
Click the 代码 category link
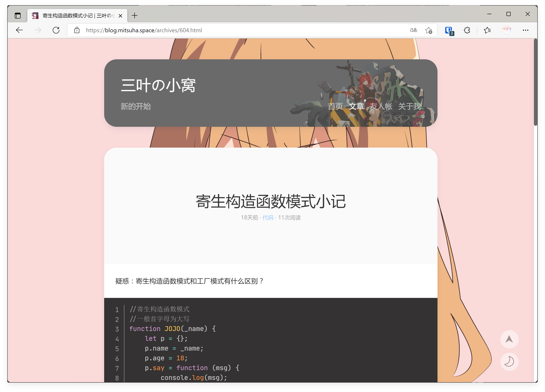click(268, 218)
